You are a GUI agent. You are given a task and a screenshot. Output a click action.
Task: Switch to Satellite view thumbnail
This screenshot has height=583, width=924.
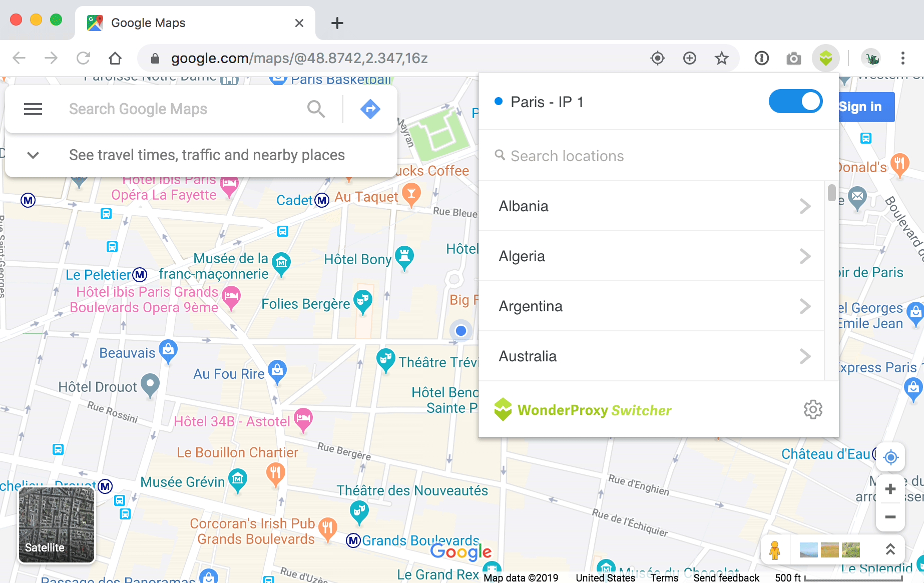[57, 524]
